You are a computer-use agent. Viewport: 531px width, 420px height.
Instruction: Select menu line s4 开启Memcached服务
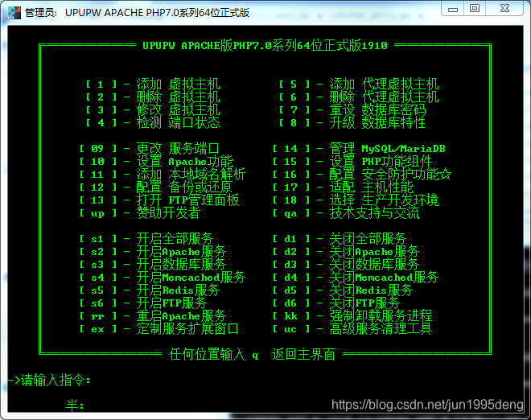(163, 277)
